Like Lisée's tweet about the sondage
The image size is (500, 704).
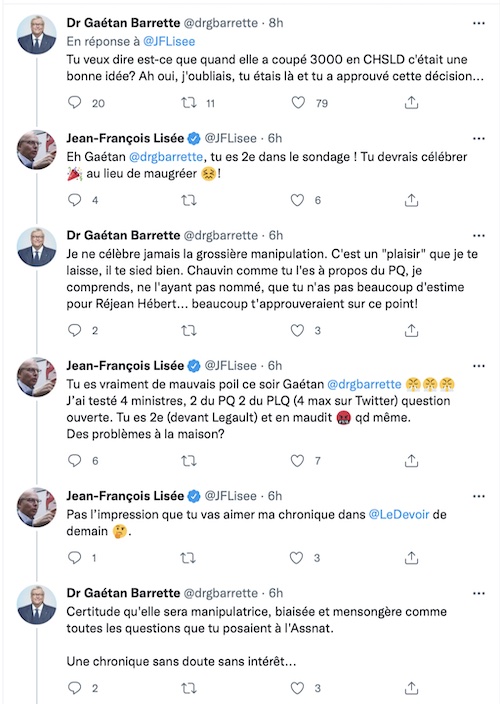point(297,200)
